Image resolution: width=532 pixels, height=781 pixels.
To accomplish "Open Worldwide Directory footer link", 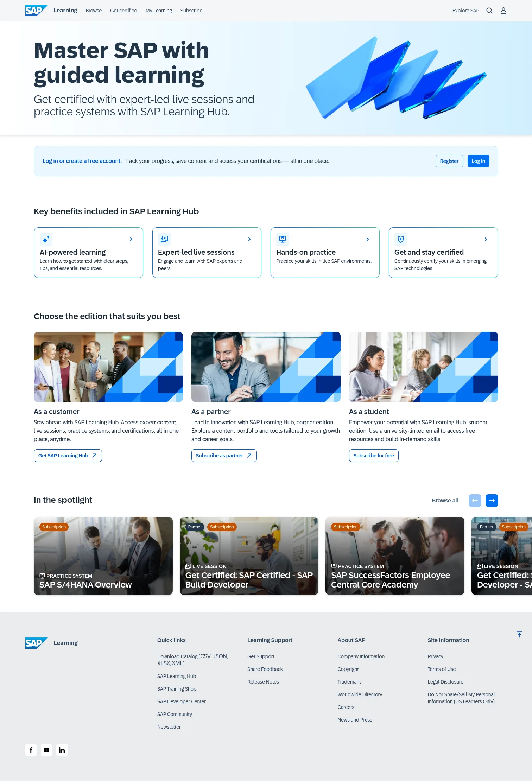I will point(360,694).
